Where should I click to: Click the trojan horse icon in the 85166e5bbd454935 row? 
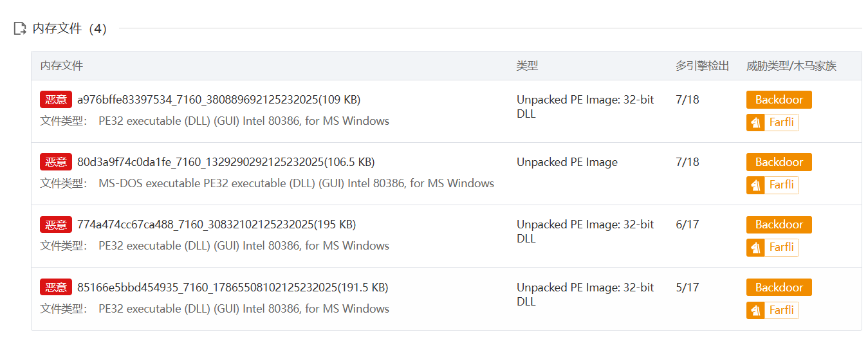pyautogui.click(x=755, y=311)
